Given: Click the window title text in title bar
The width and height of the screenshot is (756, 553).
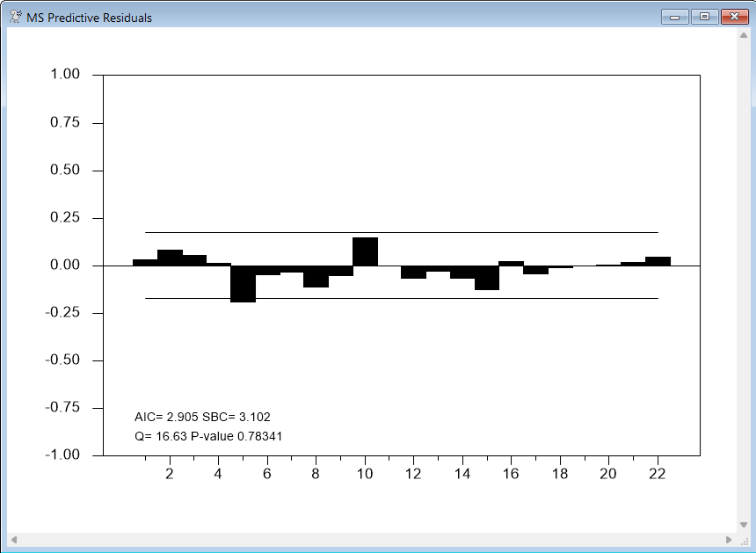Looking at the screenshot, I should [89, 18].
